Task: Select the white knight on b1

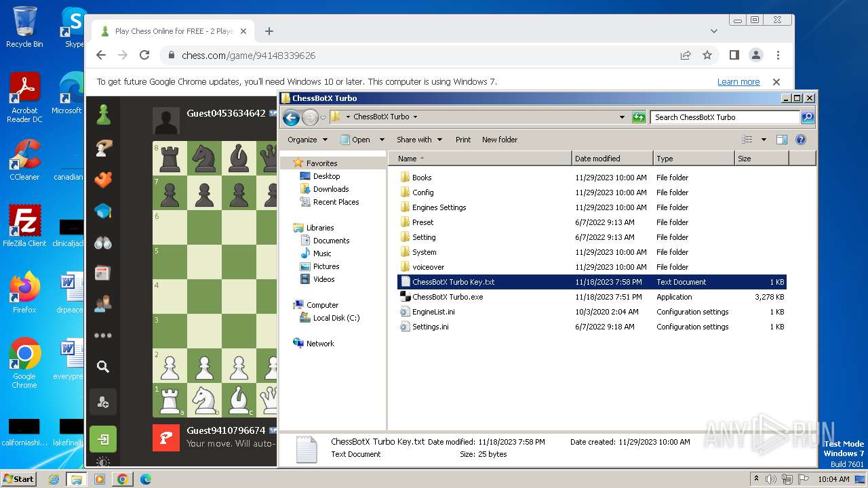Action: pyautogui.click(x=204, y=400)
